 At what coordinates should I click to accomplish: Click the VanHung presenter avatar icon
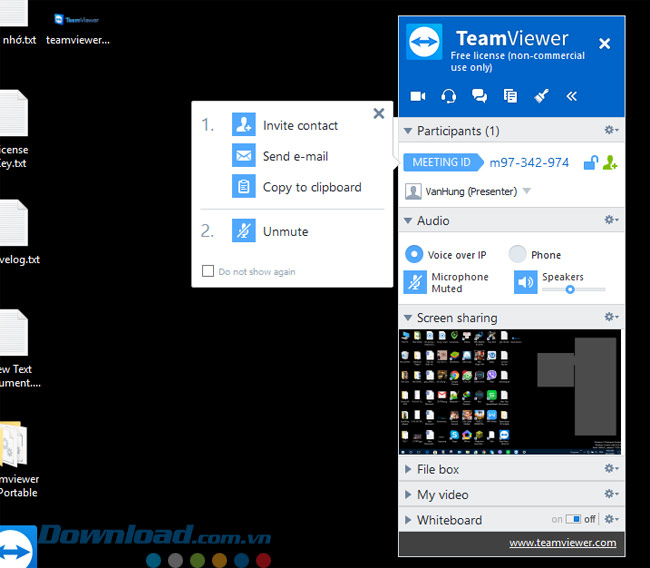pos(413,192)
